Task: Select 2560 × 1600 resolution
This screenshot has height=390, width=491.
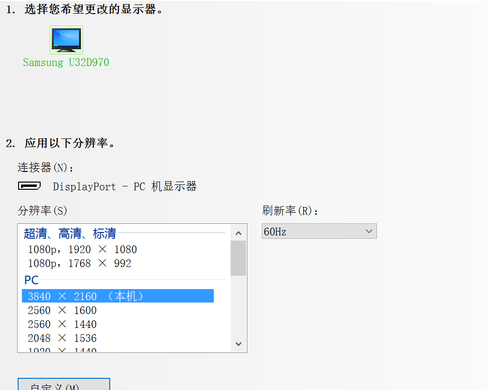Action: [62, 310]
